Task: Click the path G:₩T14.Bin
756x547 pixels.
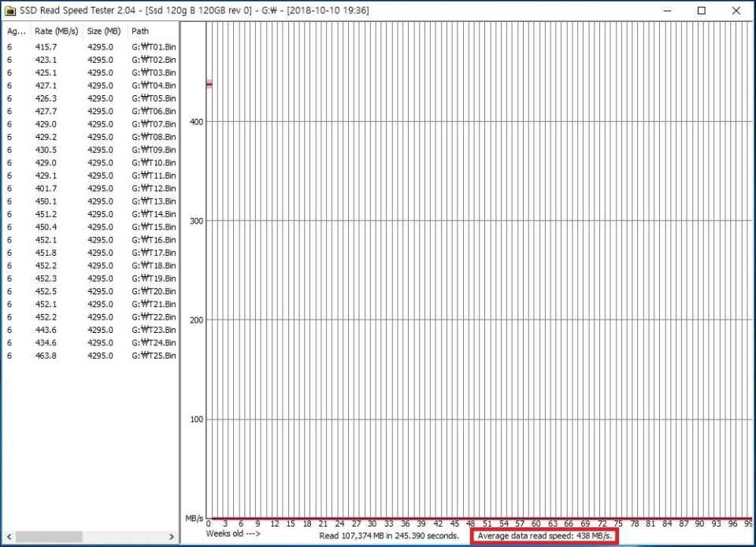Action: click(154, 214)
